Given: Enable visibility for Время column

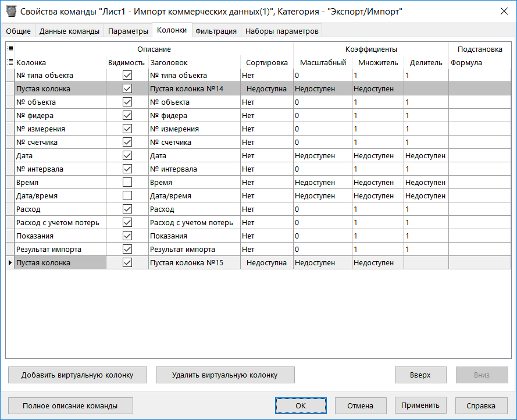Looking at the screenshot, I should [x=127, y=182].
